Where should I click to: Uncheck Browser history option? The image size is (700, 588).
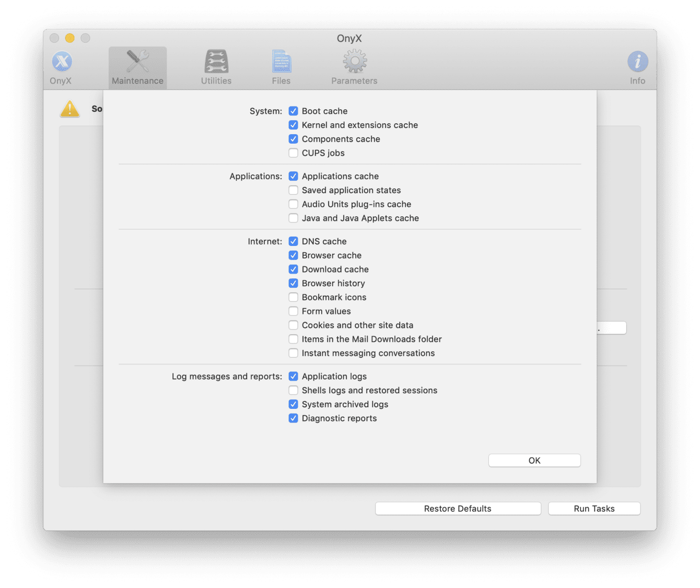pos(294,284)
